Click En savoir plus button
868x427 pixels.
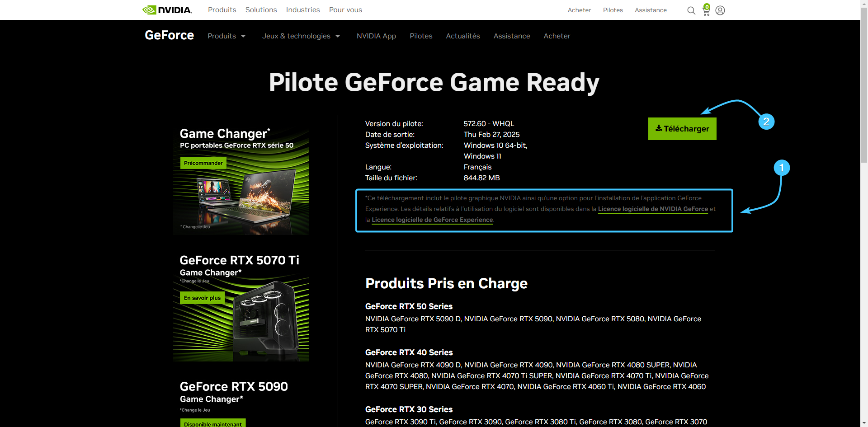point(202,298)
